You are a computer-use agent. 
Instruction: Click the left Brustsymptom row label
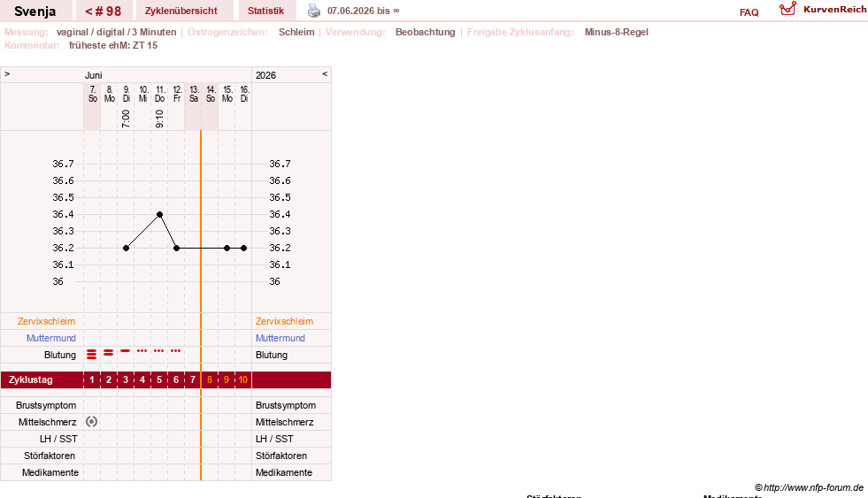46,406
